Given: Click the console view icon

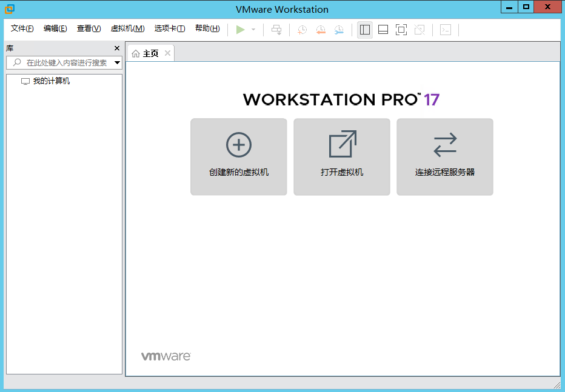Looking at the screenshot, I should coord(446,30).
